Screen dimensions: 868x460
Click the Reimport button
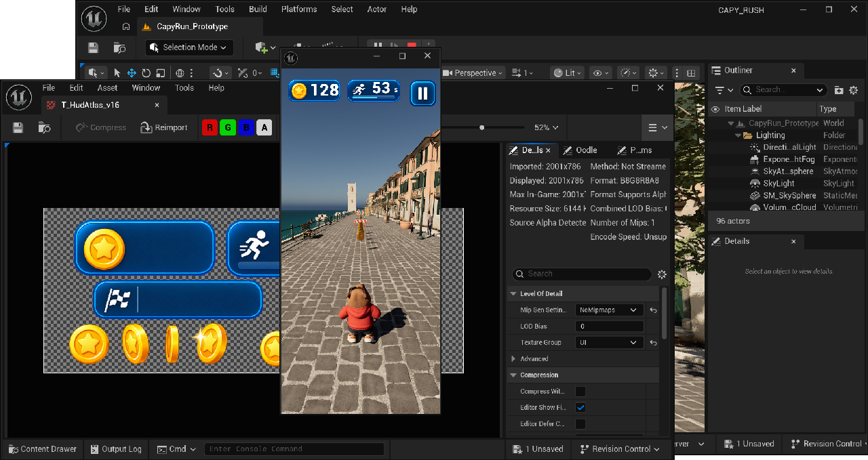click(x=163, y=127)
